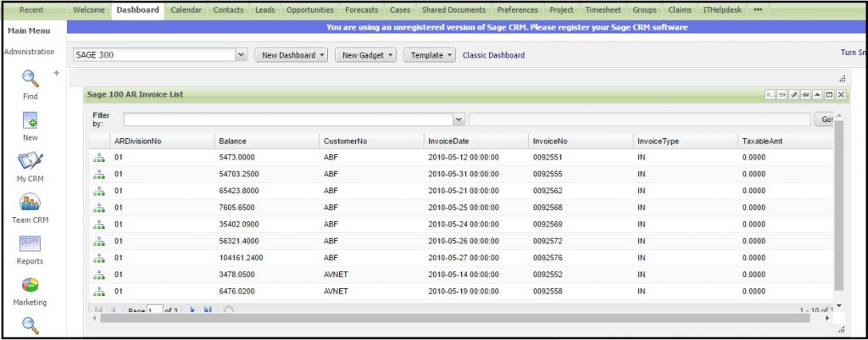Go to the Opportunities tab
868x340 pixels.
pos(310,10)
